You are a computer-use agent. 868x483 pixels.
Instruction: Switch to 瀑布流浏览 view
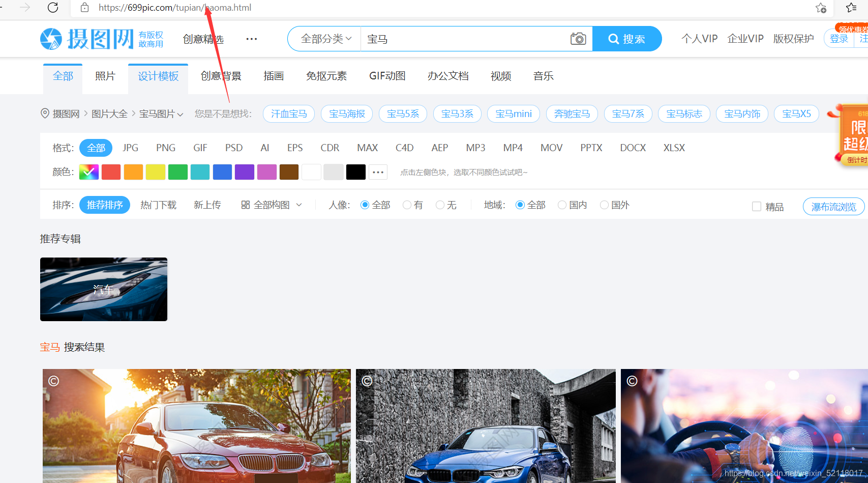click(833, 207)
